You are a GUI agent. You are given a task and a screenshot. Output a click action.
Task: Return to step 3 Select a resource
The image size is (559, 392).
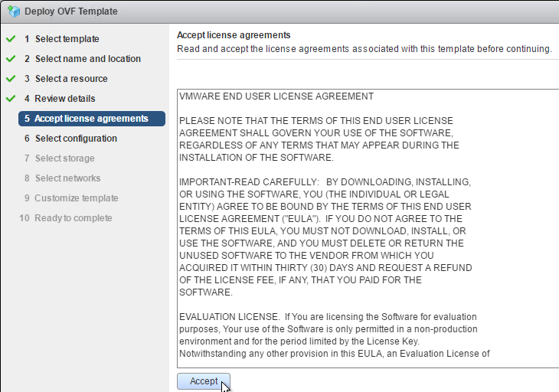(x=66, y=79)
